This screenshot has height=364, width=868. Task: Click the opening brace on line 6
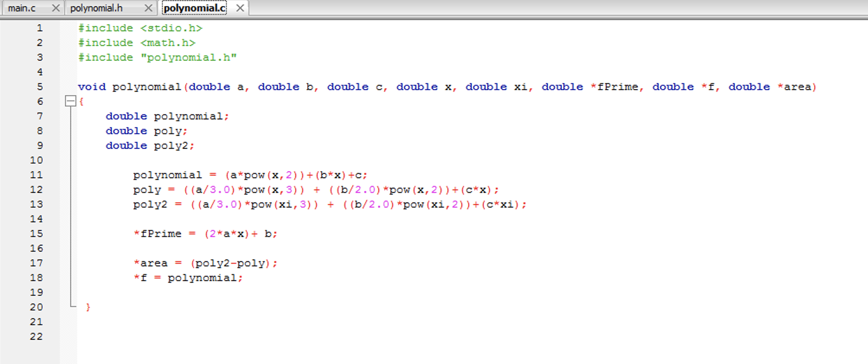[x=81, y=102]
